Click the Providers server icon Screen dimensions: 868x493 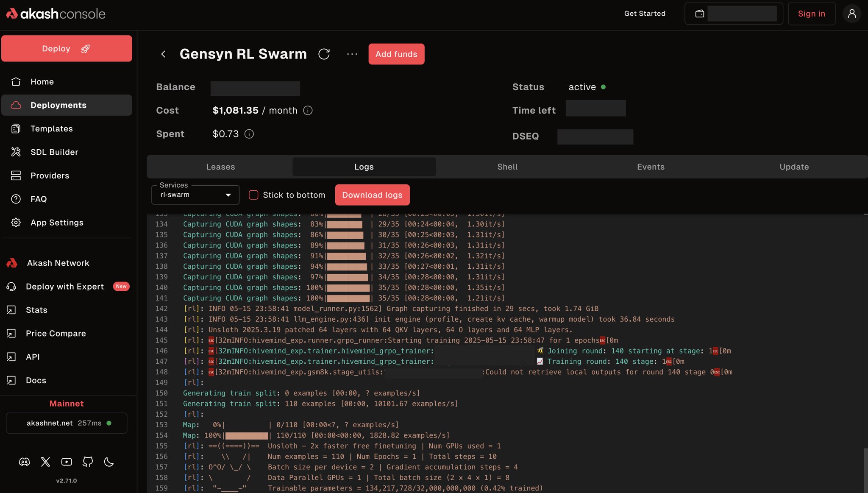click(x=16, y=175)
